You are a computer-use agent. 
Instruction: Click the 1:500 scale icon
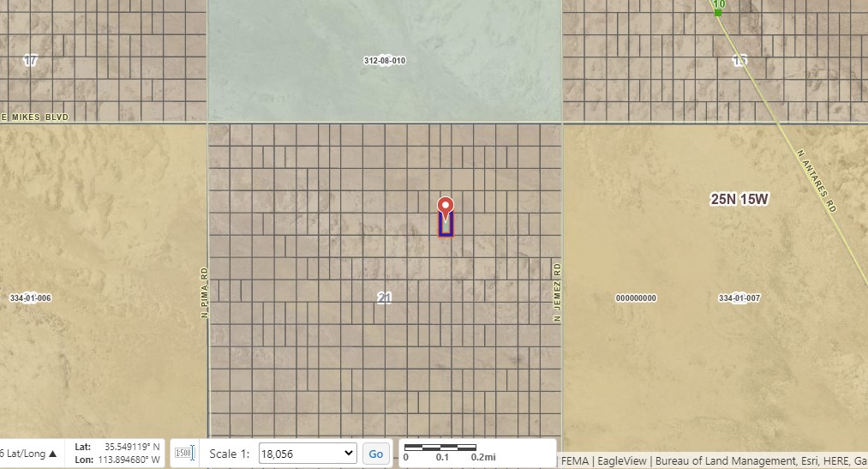click(184, 453)
